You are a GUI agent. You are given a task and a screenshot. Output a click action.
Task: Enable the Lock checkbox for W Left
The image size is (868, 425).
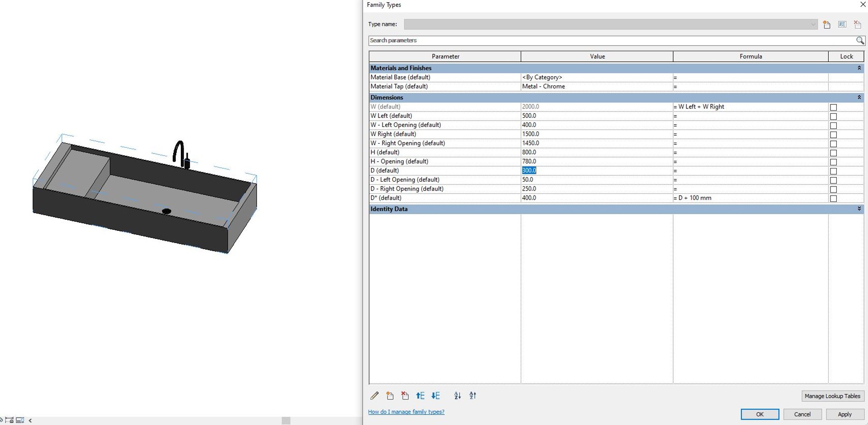pyautogui.click(x=833, y=117)
